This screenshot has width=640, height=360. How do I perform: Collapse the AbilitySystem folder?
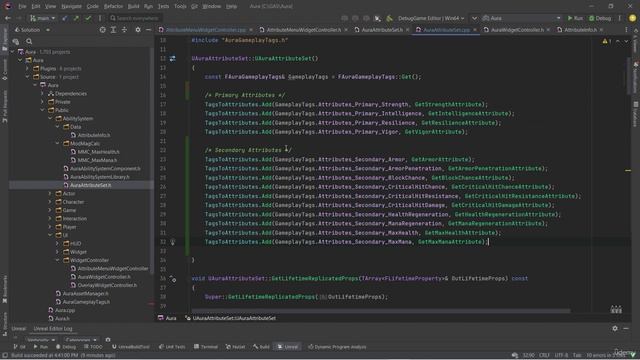click(50, 119)
